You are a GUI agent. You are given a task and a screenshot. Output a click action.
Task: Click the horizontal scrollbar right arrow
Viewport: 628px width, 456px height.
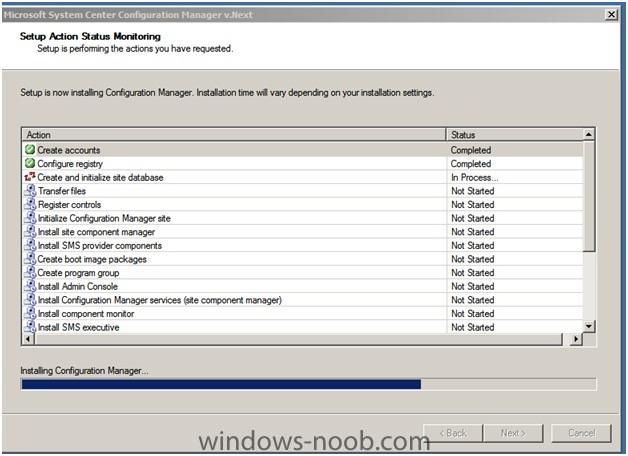pyautogui.click(x=576, y=339)
